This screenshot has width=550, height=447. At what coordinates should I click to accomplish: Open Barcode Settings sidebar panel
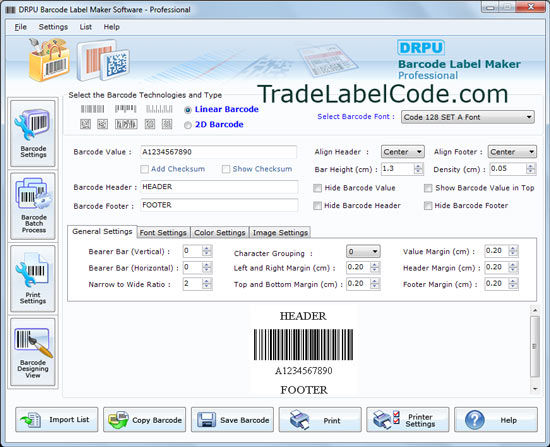[33, 133]
